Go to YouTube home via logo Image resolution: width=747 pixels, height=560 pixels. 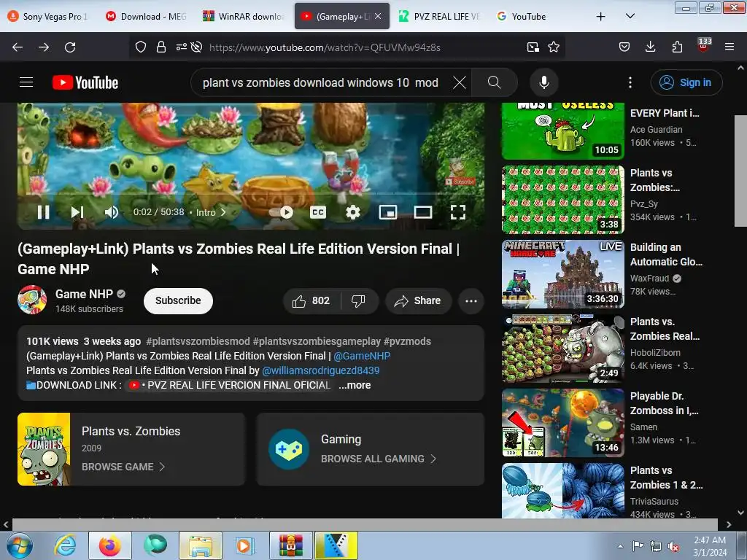(85, 82)
